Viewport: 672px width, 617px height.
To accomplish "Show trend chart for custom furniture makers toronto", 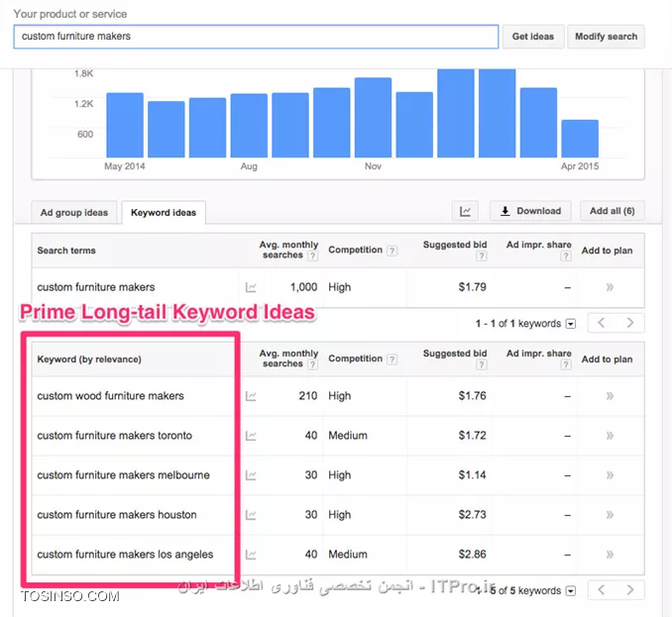I will (251, 436).
